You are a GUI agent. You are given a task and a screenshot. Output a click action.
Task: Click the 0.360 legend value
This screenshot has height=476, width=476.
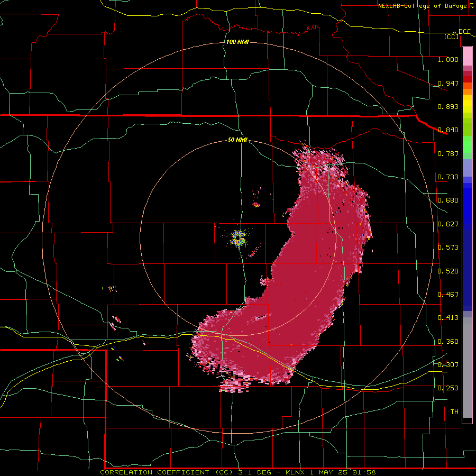(448, 342)
